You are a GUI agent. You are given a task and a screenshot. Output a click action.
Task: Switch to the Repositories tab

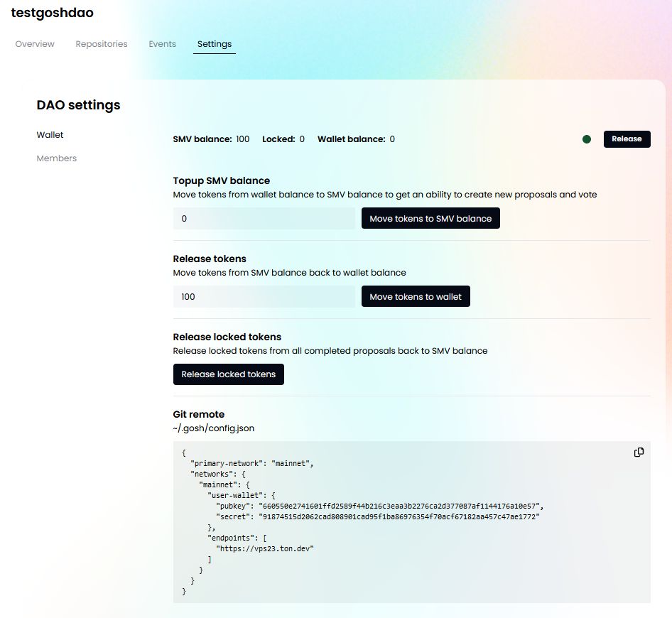[x=102, y=44]
